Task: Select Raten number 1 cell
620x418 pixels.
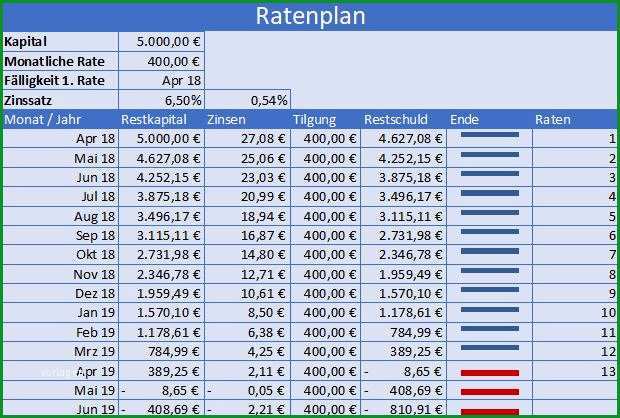Action: [575, 138]
